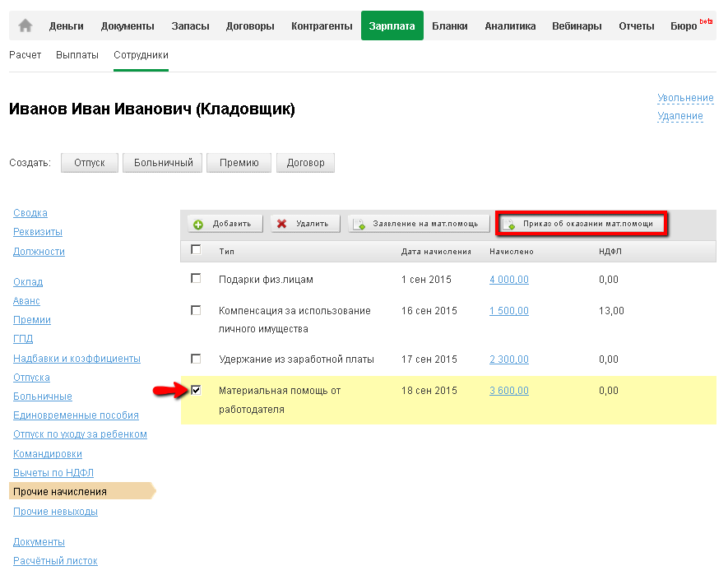728x575 pixels.
Task: Click the Премию create button
Action: point(239,163)
